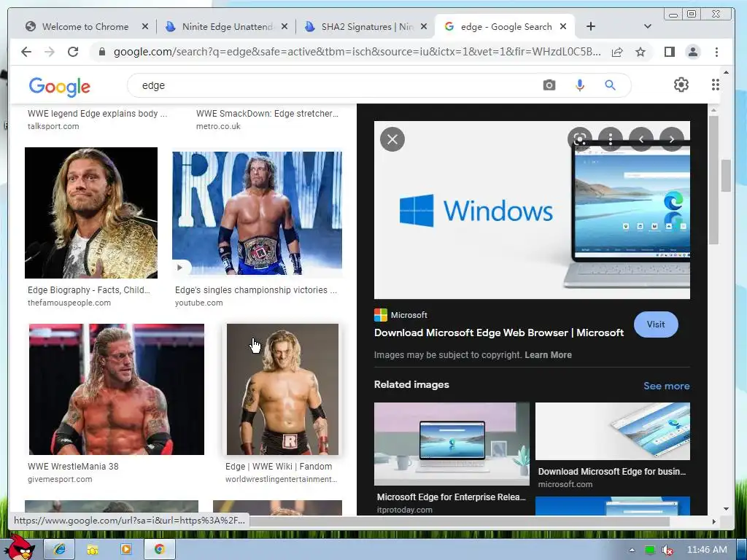747x560 pixels.
Task: Open preview image more options menu
Action: (611, 139)
